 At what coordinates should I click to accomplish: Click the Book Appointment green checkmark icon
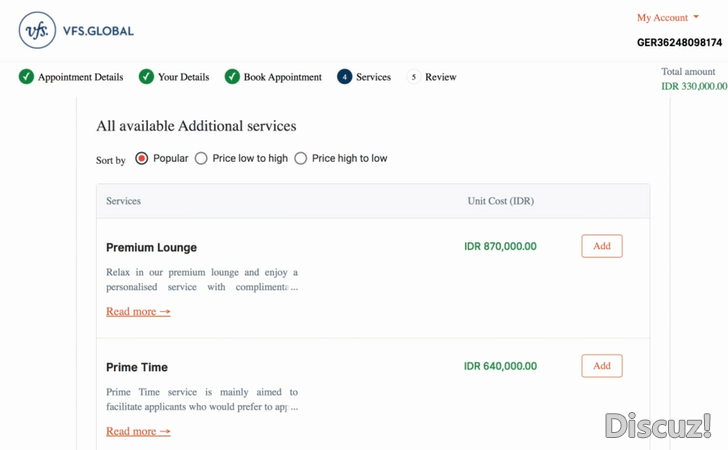tap(232, 77)
